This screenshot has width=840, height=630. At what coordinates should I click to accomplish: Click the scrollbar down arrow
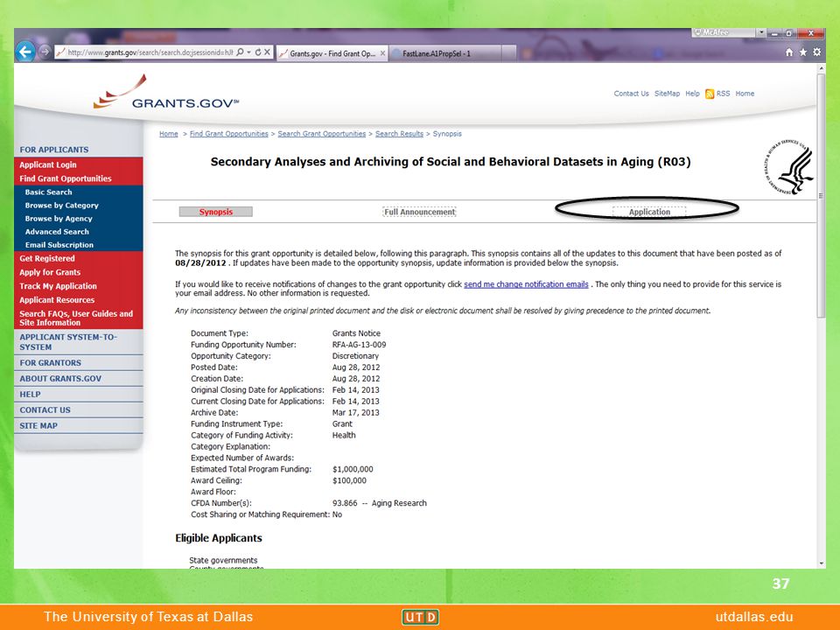tap(822, 563)
